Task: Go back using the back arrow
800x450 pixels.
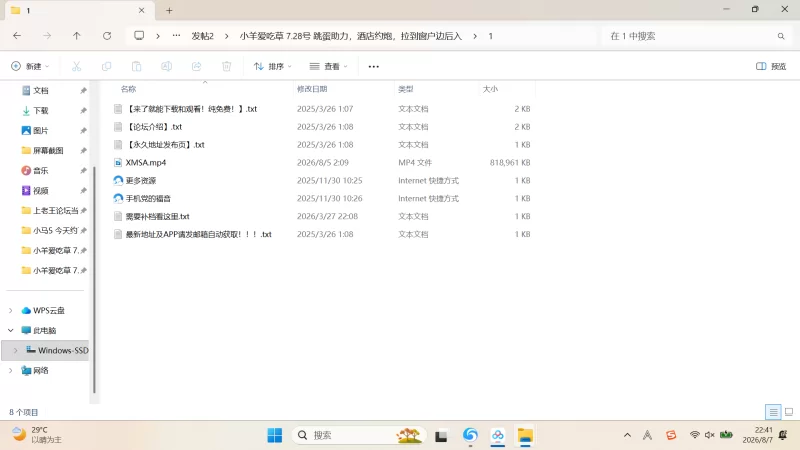Action: 17,36
